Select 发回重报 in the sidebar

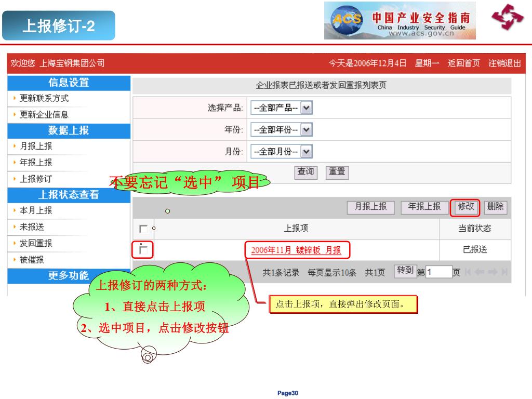coord(36,243)
